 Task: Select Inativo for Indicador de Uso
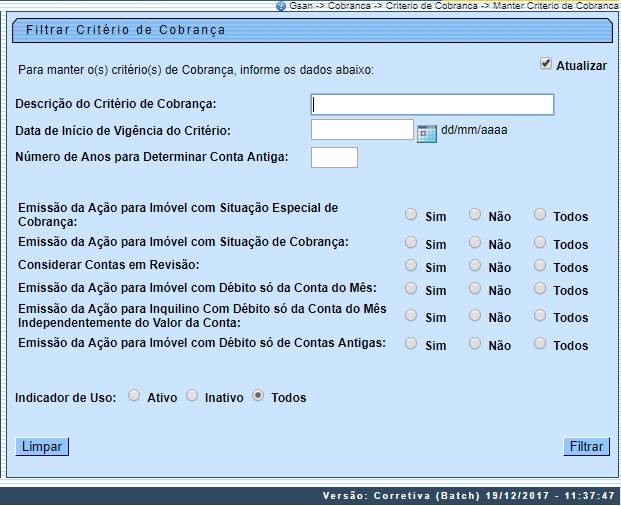pyautogui.click(x=193, y=396)
